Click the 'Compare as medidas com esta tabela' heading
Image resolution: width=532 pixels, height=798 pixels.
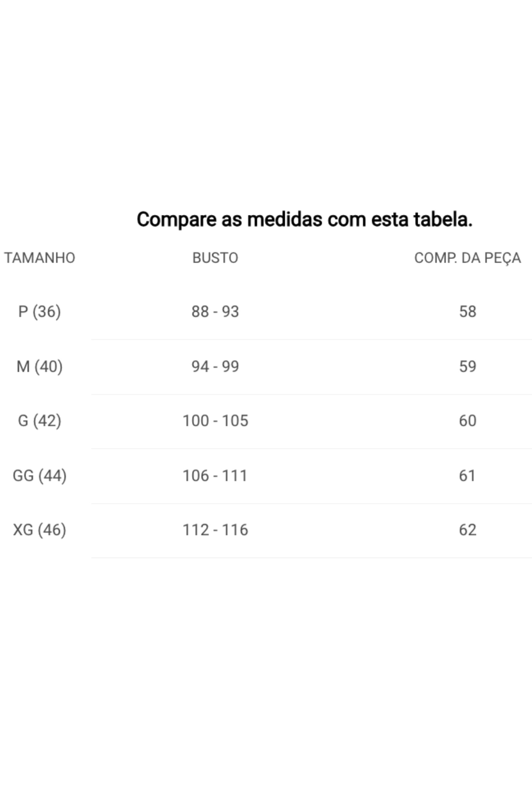click(x=305, y=219)
